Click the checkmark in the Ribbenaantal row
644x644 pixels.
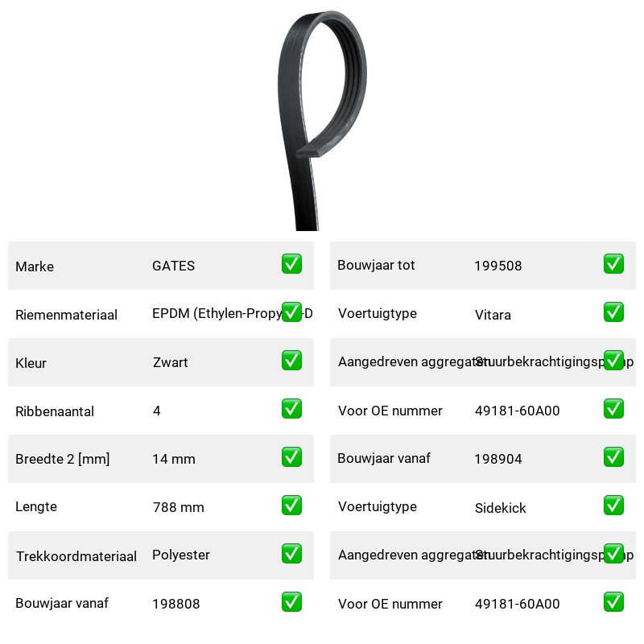click(291, 409)
